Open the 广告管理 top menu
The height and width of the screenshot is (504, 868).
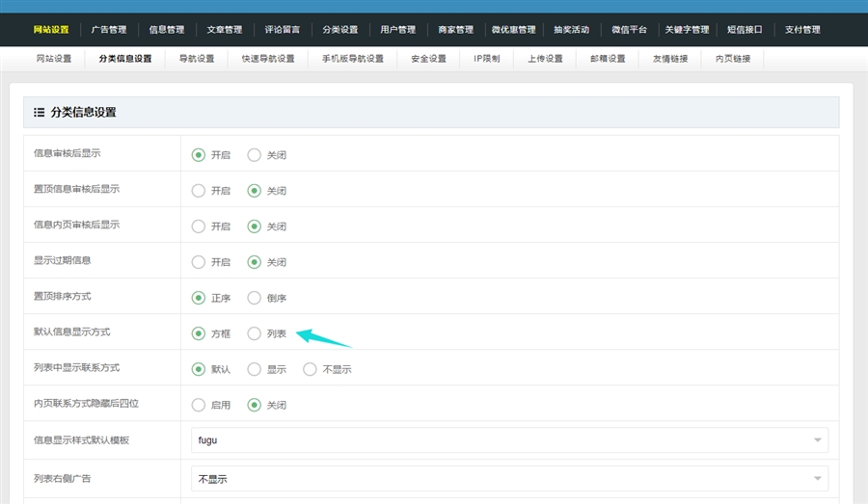point(108,30)
